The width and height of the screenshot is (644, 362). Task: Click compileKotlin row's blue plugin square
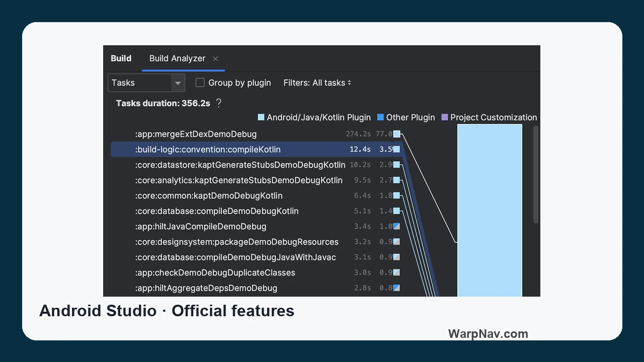397,149
